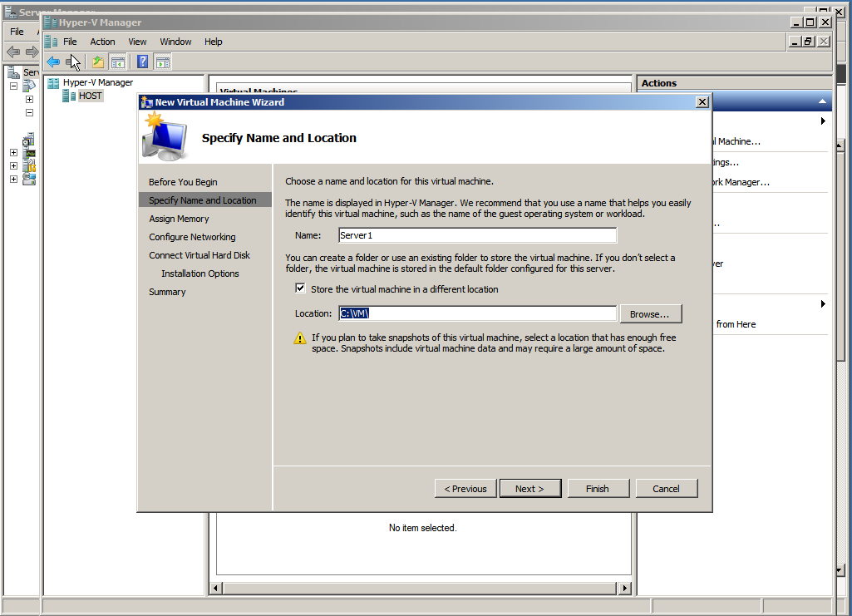Open the Window menu
This screenshot has height=616, width=852.
pyautogui.click(x=175, y=42)
